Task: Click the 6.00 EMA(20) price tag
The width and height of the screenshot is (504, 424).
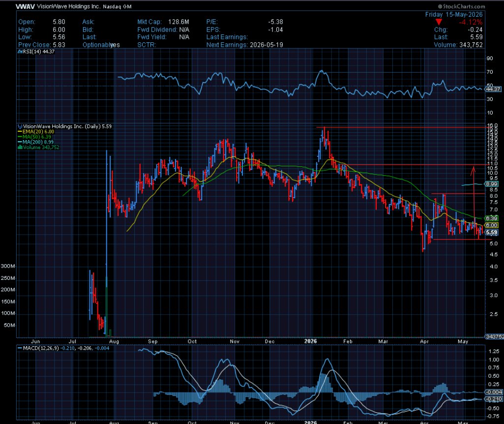Action: pos(492,225)
